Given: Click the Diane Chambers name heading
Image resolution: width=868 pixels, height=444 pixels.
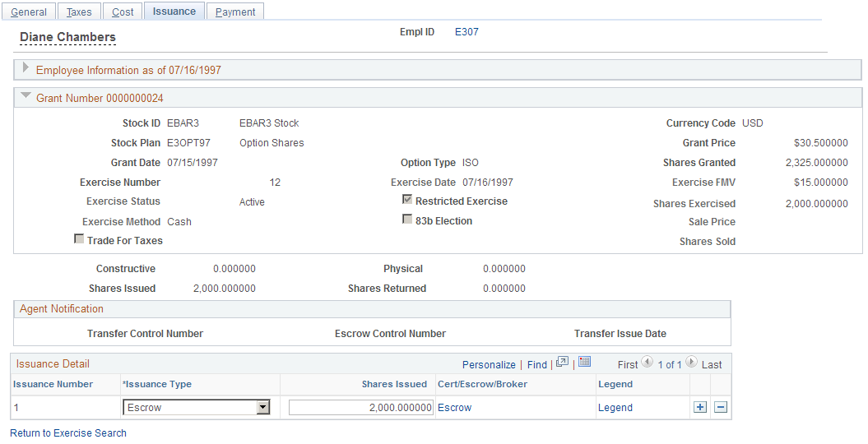Looking at the screenshot, I should pos(67,37).
